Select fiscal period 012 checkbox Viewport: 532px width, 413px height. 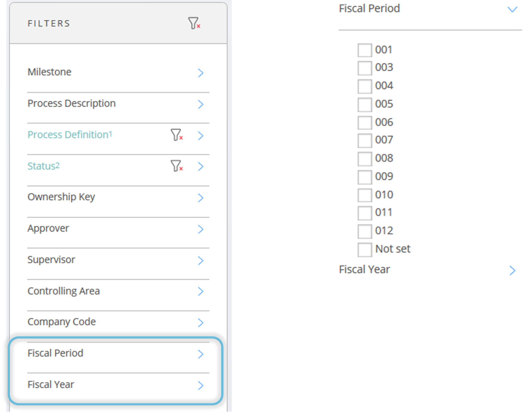[365, 231]
